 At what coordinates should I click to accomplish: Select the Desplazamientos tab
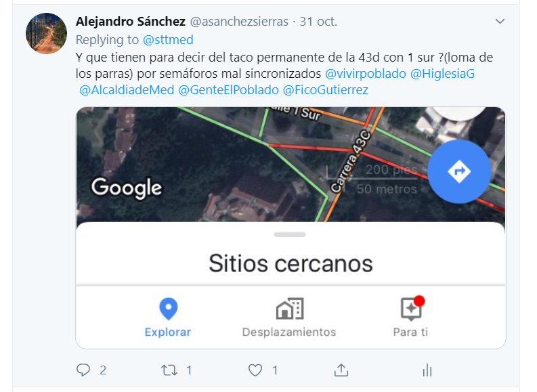[x=289, y=318]
